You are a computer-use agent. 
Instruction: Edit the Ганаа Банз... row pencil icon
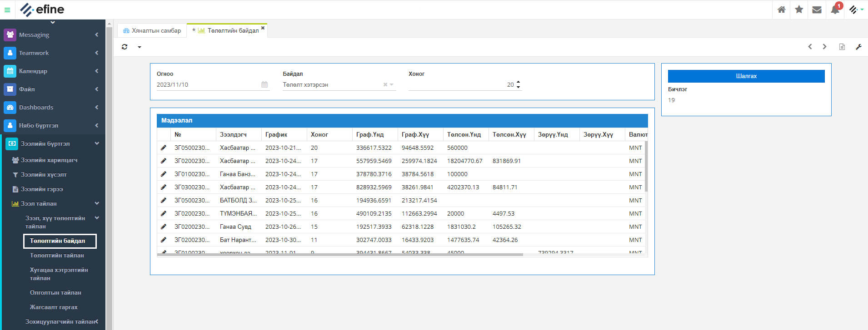[x=164, y=174]
